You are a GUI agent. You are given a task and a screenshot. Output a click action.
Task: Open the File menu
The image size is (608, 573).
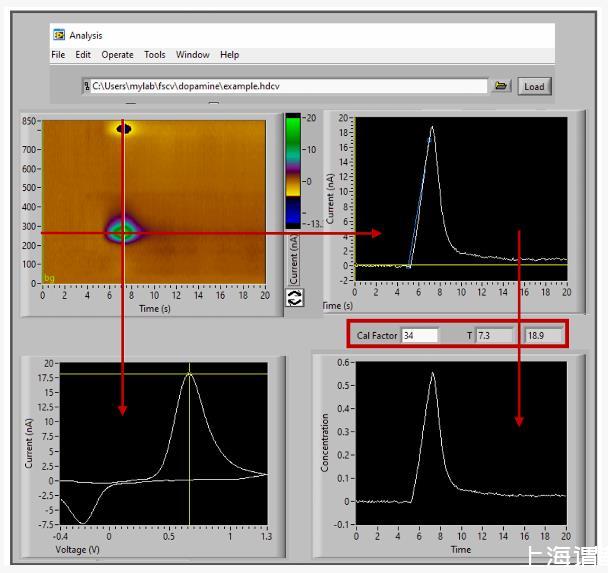(58, 55)
